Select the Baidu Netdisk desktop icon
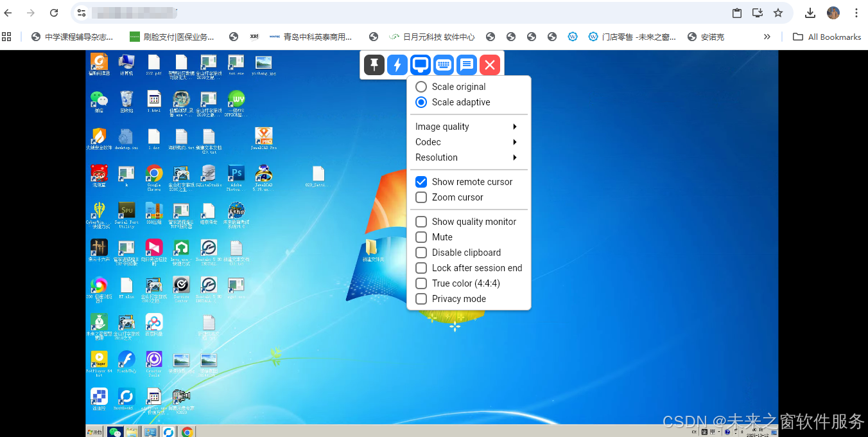The image size is (868, 437). 154,323
